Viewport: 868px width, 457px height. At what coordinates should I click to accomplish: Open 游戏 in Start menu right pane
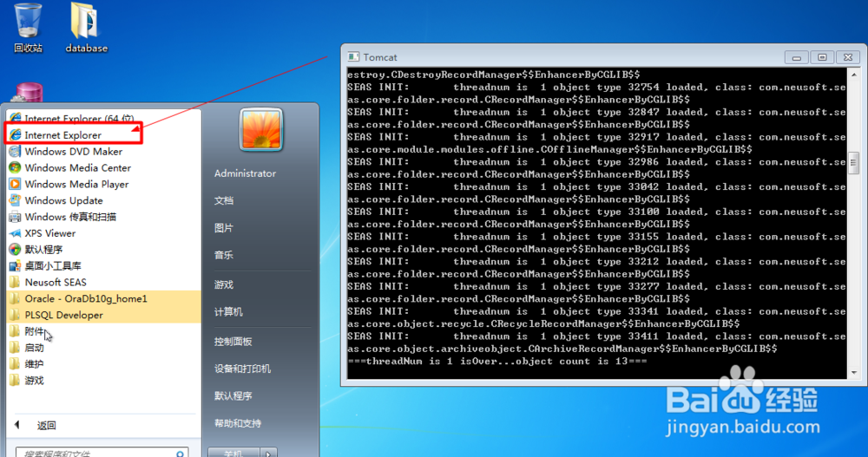click(x=224, y=284)
